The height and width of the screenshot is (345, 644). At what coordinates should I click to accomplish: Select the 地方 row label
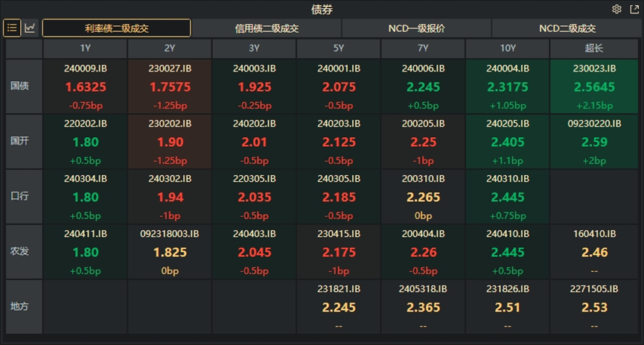[20, 306]
